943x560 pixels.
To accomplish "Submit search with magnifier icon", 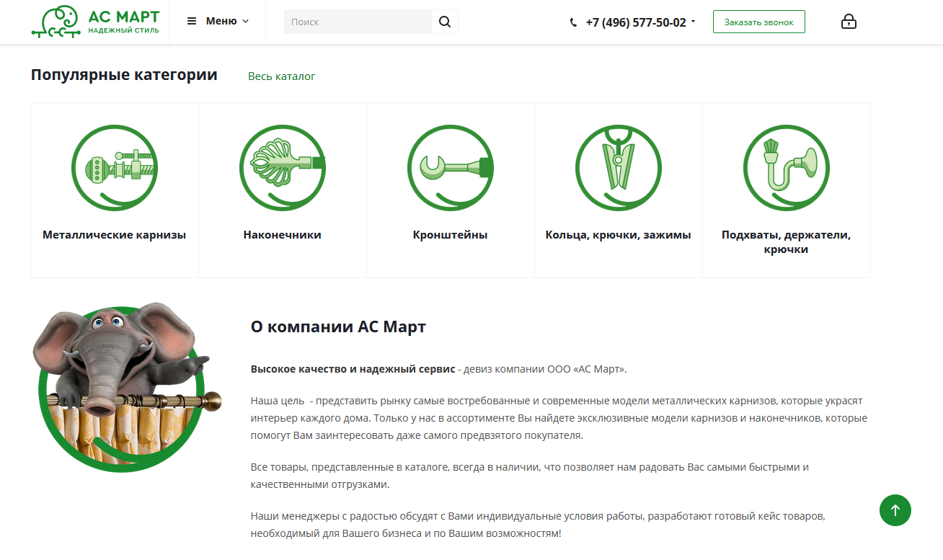I will pos(445,22).
